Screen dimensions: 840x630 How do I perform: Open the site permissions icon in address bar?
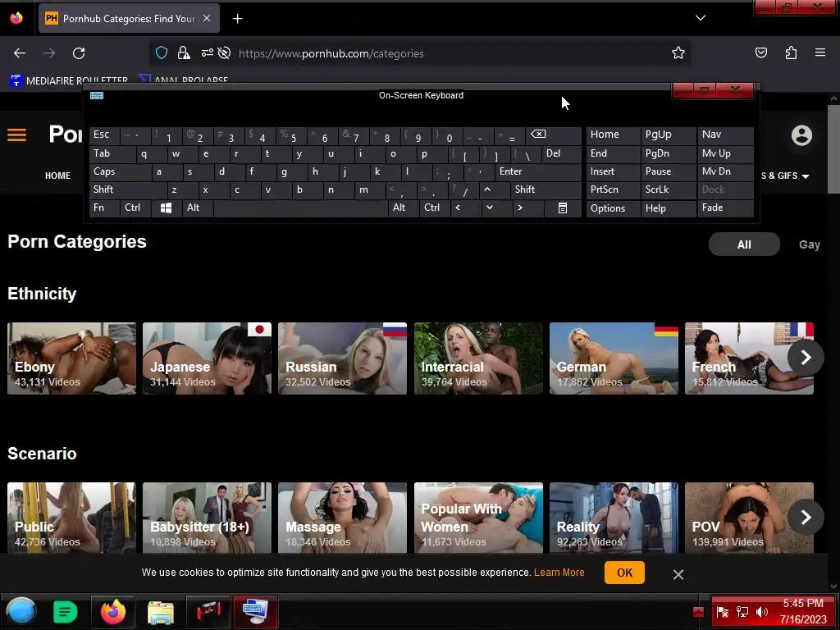click(x=208, y=52)
